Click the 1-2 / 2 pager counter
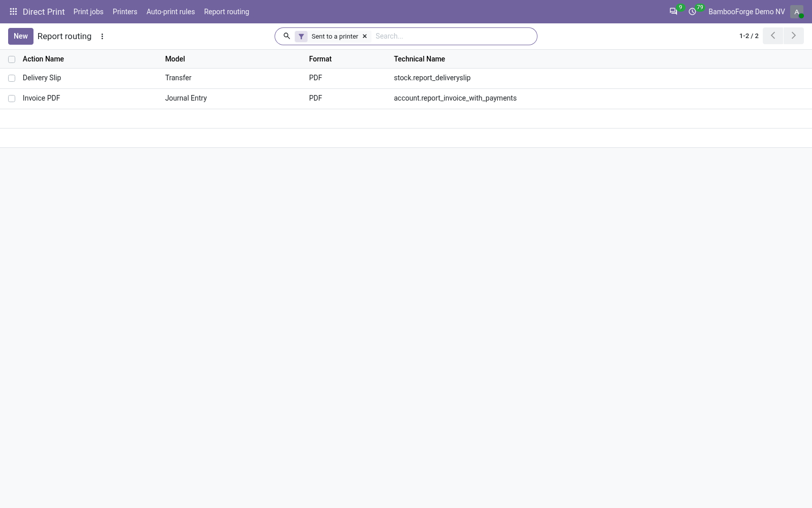 [749, 36]
